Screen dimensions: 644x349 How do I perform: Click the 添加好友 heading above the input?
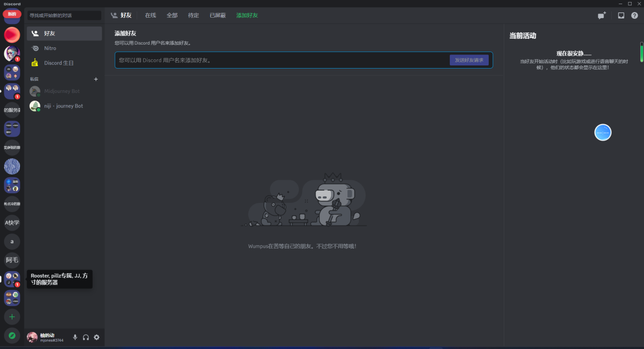[125, 33]
